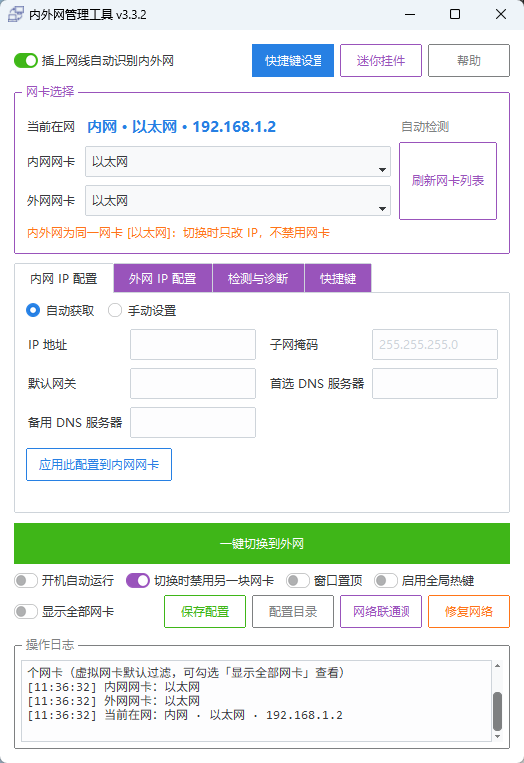Click the 操作日志 scrollbar thumb
The image size is (524, 763).
tap(497, 711)
